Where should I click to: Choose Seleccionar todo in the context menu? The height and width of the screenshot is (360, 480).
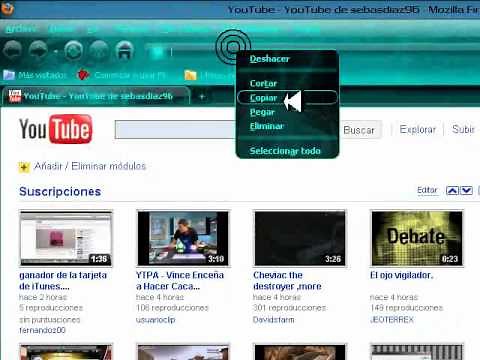(x=285, y=151)
